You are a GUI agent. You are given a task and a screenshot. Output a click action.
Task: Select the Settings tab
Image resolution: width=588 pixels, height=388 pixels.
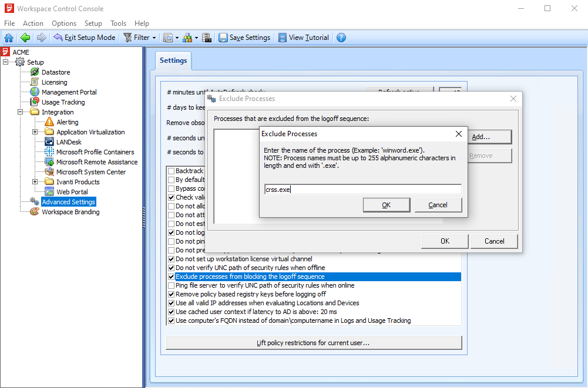[173, 60]
